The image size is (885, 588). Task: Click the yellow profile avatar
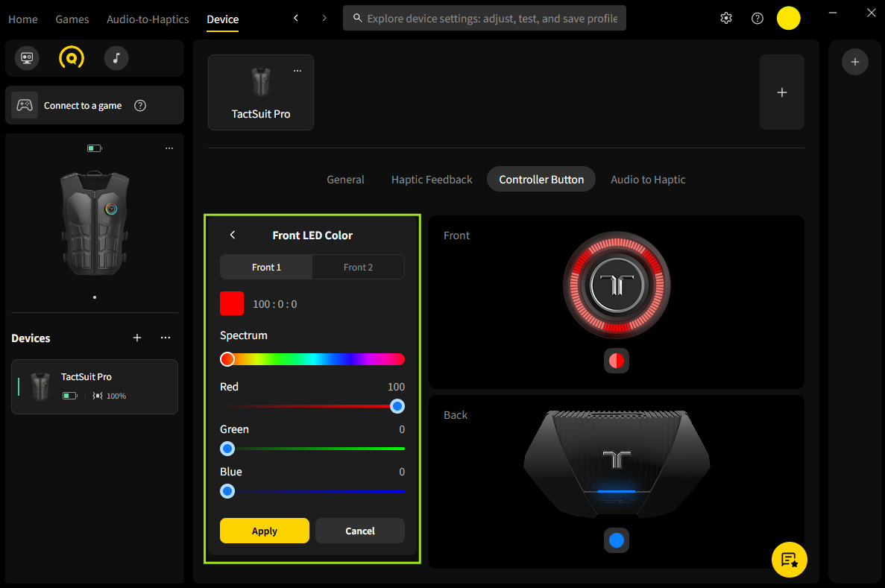(789, 18)
